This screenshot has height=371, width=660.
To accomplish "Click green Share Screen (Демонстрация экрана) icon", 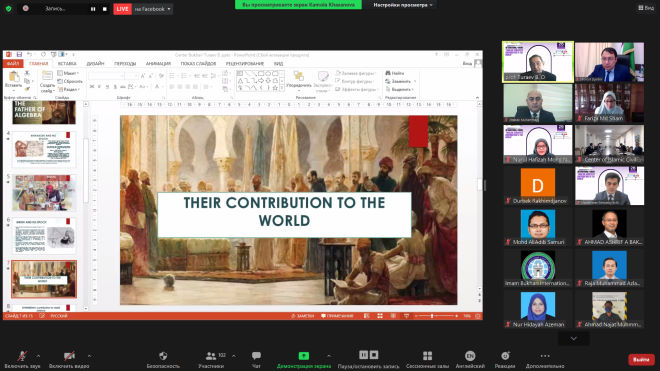I will (303, 356).
